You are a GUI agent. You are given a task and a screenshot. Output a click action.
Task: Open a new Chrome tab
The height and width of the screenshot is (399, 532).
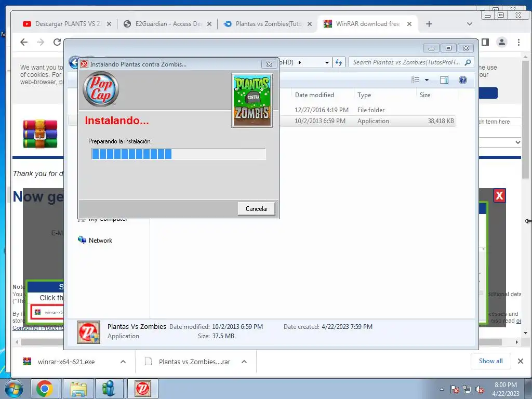pos(429,24)
